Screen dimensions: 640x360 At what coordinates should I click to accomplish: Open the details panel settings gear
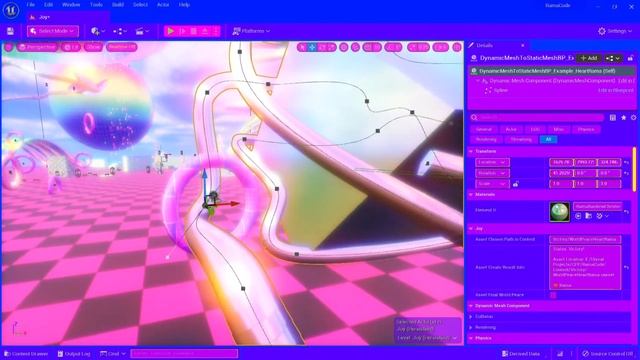633,118
